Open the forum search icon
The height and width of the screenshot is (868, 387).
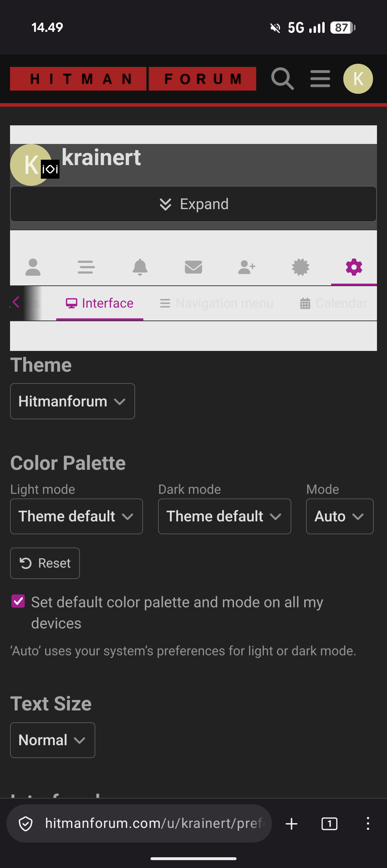[282, 79]
